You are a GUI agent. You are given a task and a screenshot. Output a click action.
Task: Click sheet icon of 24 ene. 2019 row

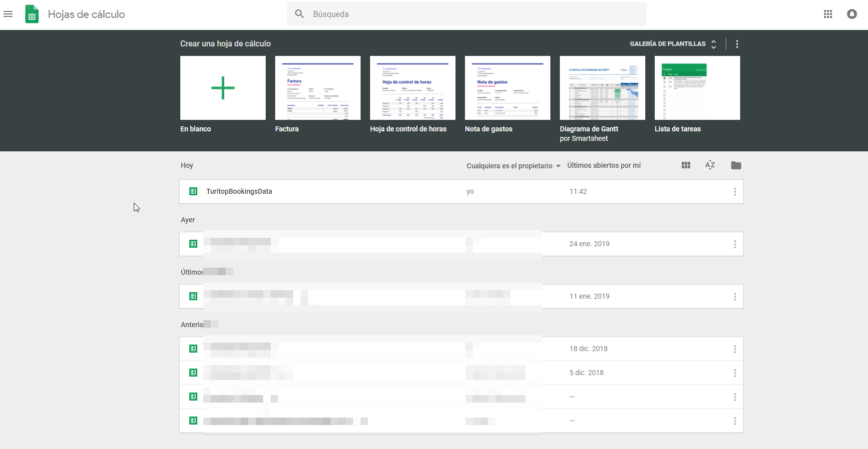(193, 244)
